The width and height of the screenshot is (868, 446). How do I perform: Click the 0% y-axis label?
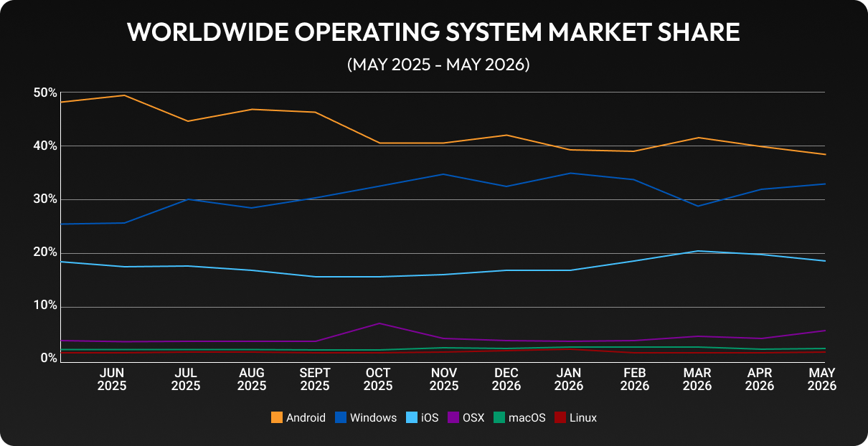pos(47,358)
